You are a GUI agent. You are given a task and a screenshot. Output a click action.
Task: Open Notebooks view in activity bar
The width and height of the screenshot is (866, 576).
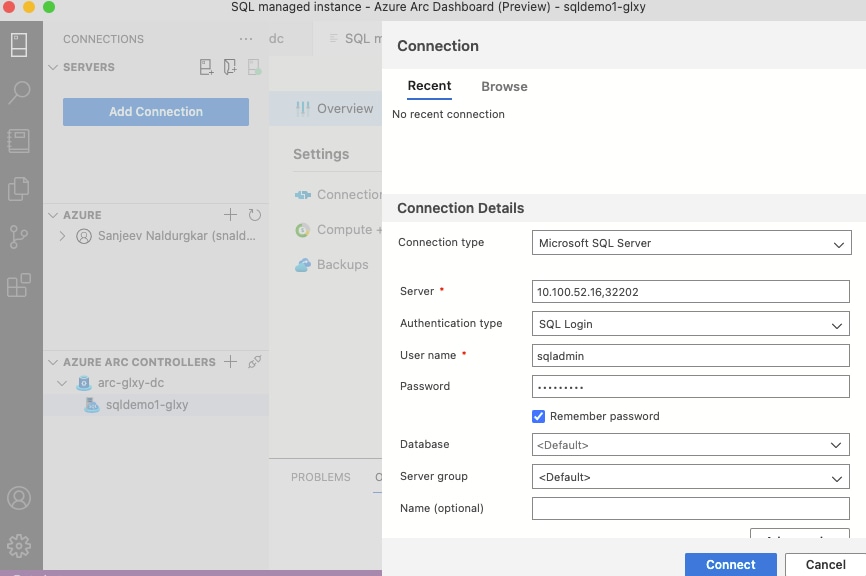point(19,141)
